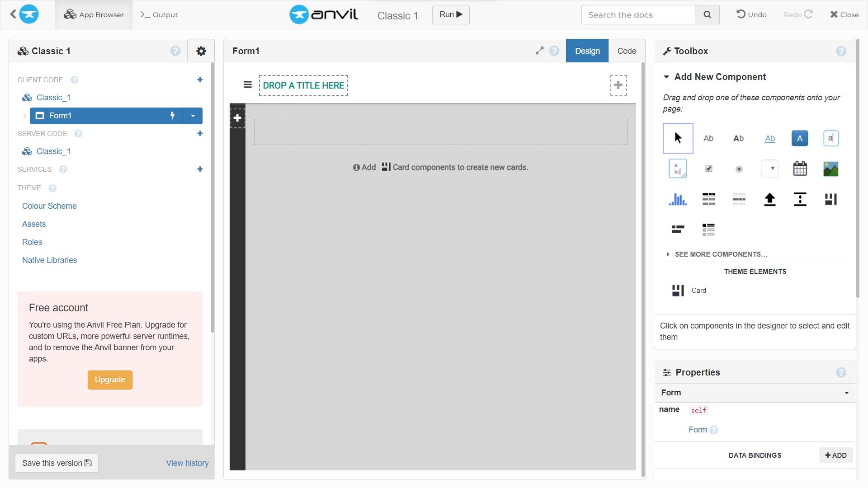
Task: Select the Image component icon
Action: coord(830,169)
